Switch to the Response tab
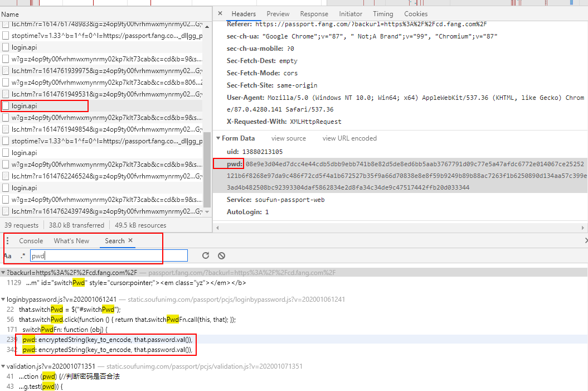This screenshot has height=391, width=588. (x=314, y=14)
